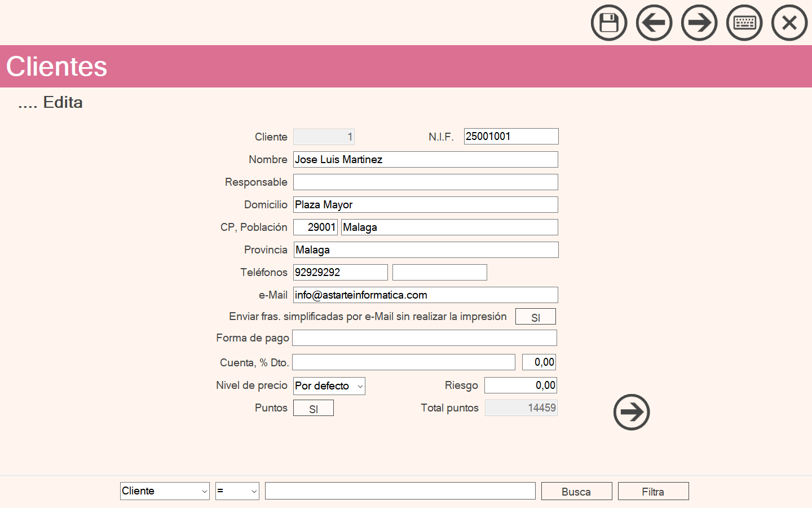Go to next client record arrow
The height and width of the screenshot is (508, 812).
699,23
